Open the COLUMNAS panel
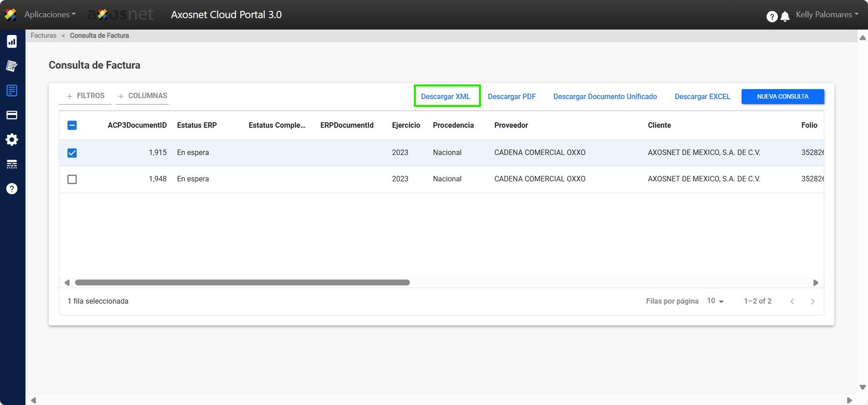This screenshot has width=868, height=405. coord(142,96)
